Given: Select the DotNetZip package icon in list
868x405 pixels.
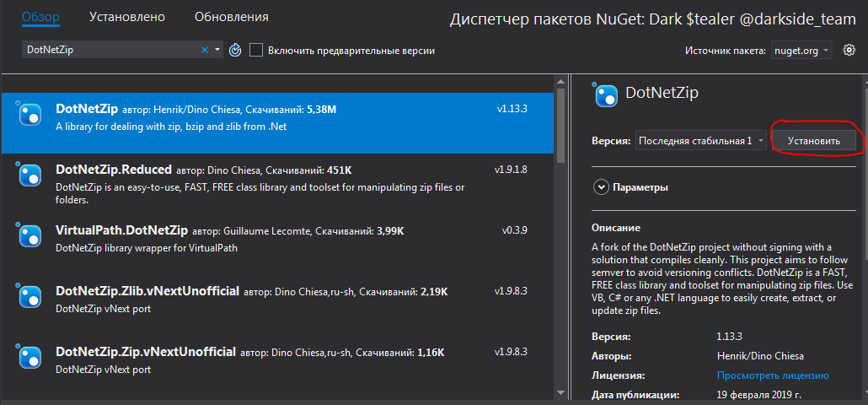Looking at the screenshot, I should (29, 114).
